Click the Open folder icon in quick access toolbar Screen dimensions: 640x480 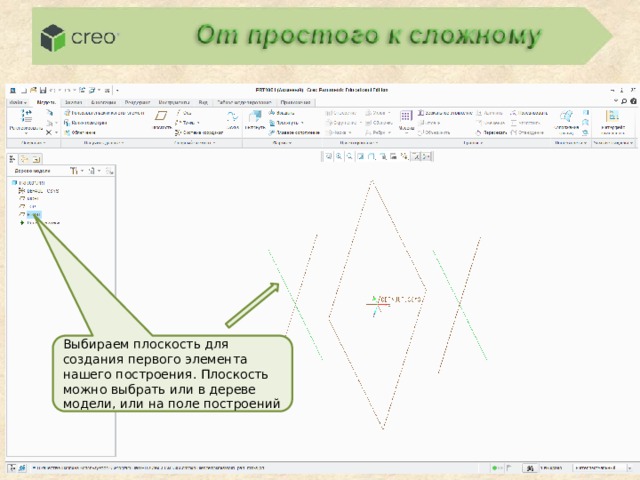[33, 90]
